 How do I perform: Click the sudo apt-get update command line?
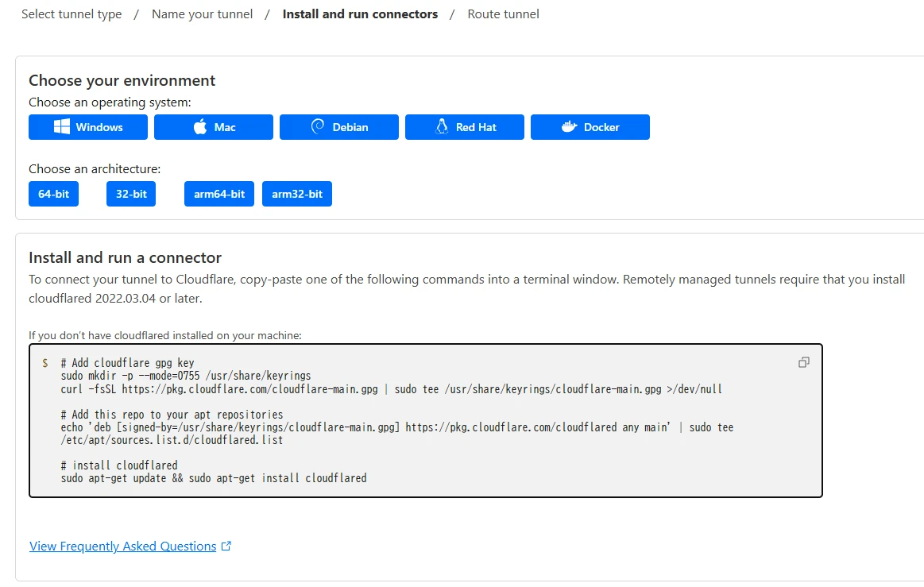[214, 478]
